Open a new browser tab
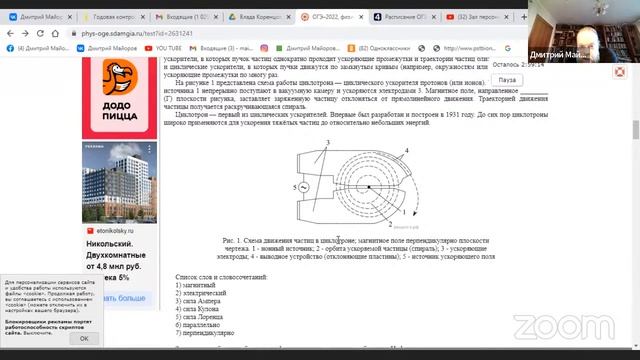The width and height of the screenshot is (640, 360). pos(523,17)
